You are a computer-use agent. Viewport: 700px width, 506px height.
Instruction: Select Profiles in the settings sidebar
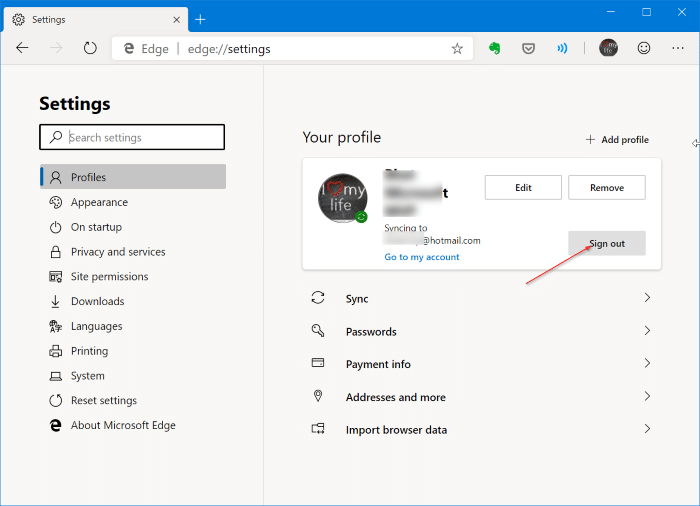tap(133, 177)
